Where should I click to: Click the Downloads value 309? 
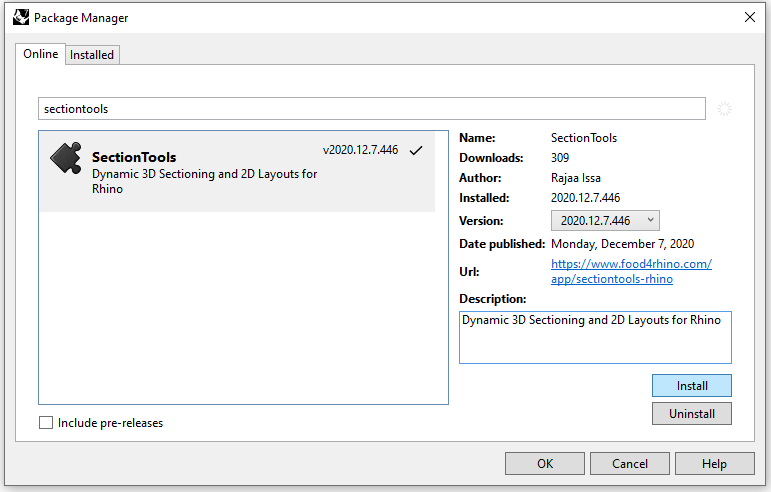560,158
